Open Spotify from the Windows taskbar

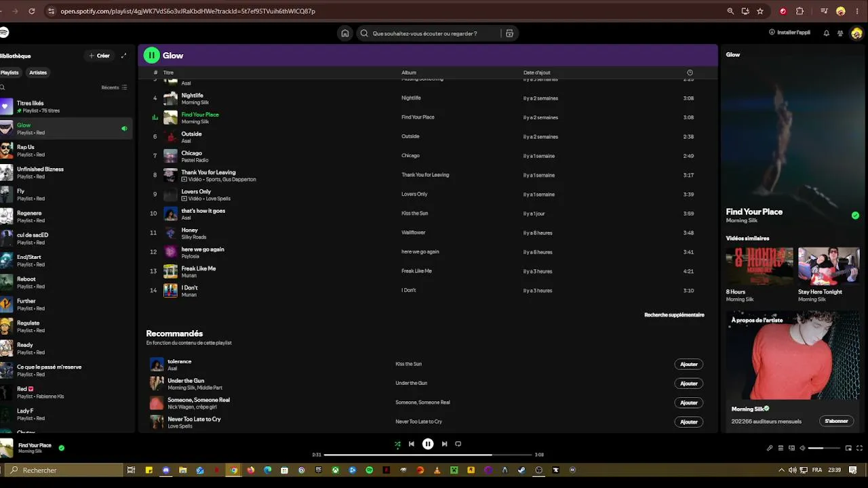click(x=369, y=470)
